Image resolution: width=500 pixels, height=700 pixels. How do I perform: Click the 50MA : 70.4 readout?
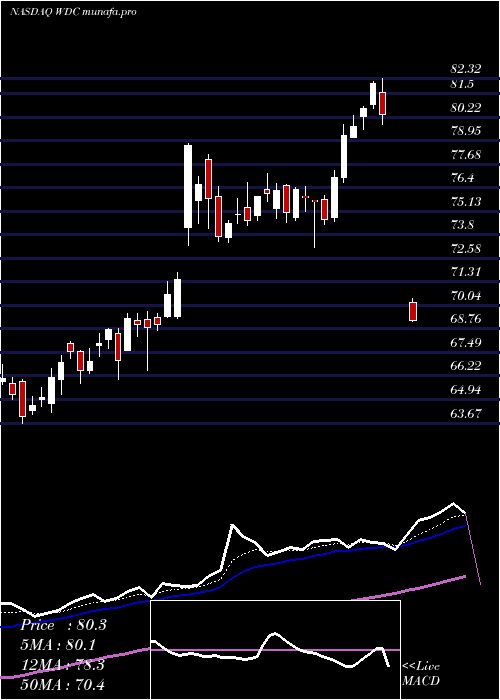(62, 684)
